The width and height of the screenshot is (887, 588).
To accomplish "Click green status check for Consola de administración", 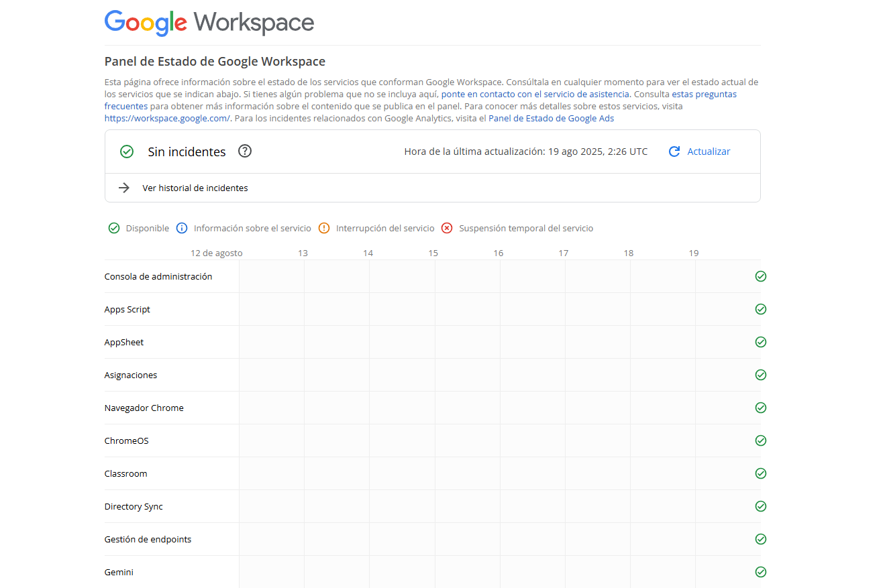I will point(760,276).
